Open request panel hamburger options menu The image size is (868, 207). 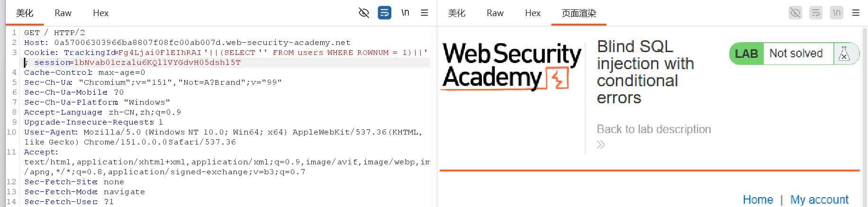[425, 13]
